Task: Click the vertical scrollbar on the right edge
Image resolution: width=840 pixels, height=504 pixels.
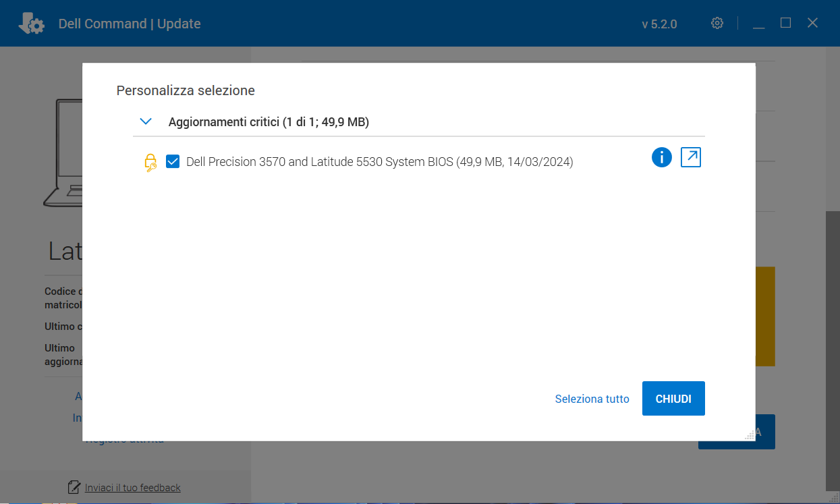Action: pyautogui.click(x=833, y=337)
